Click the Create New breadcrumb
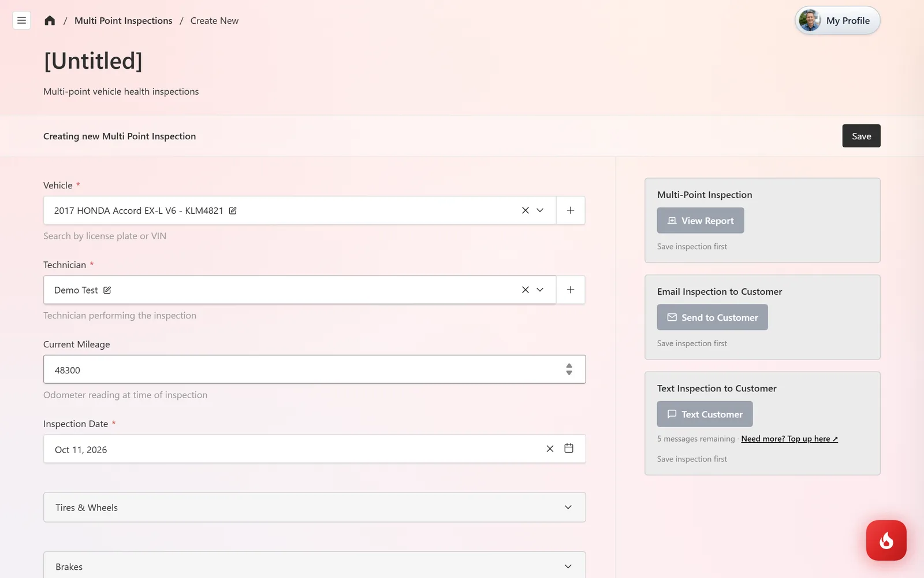This screenshot has height=578, width=924. 214,21
